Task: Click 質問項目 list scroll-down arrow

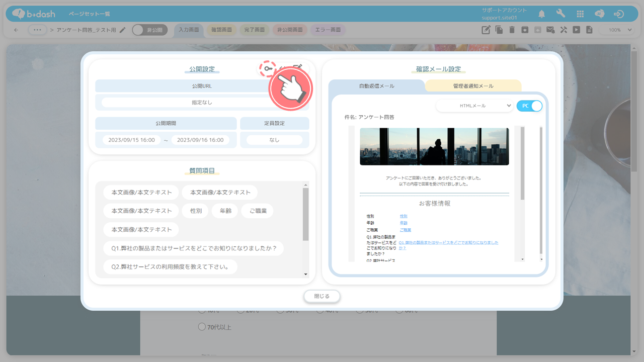Action: [305, 274]
